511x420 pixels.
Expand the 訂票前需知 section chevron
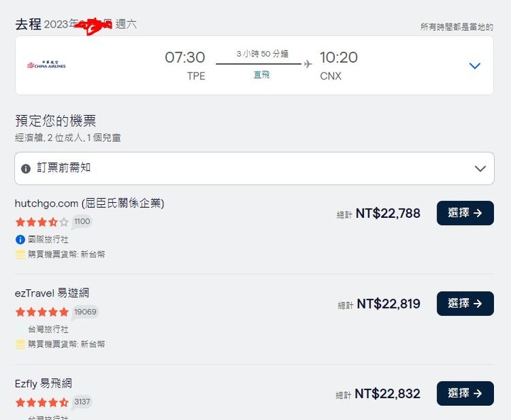coord(480,168)
